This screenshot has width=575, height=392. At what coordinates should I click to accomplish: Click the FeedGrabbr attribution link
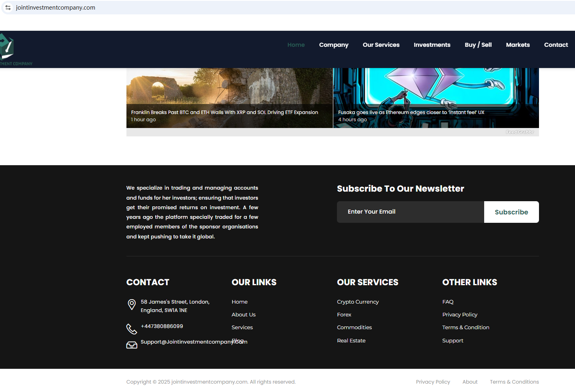tap(519, 132)
